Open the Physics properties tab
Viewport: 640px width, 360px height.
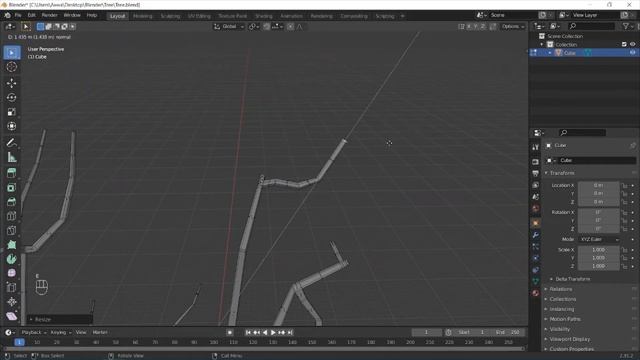pyautogui.click(x=536, y=258)
